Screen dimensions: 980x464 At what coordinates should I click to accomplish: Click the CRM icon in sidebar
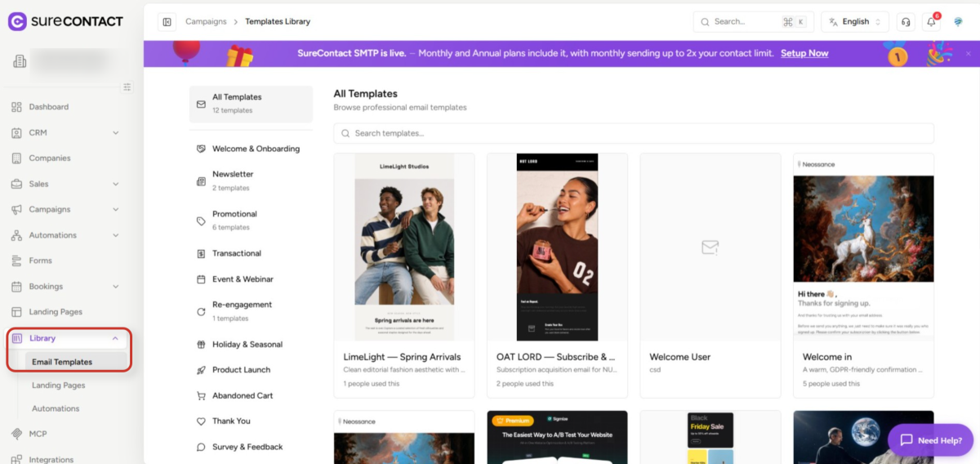(16, 132)
